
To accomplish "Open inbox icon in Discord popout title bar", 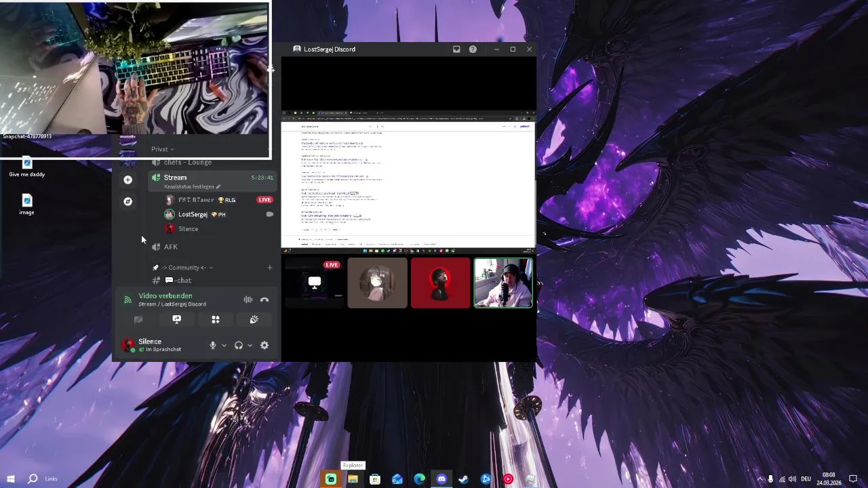I will point(456,49).
